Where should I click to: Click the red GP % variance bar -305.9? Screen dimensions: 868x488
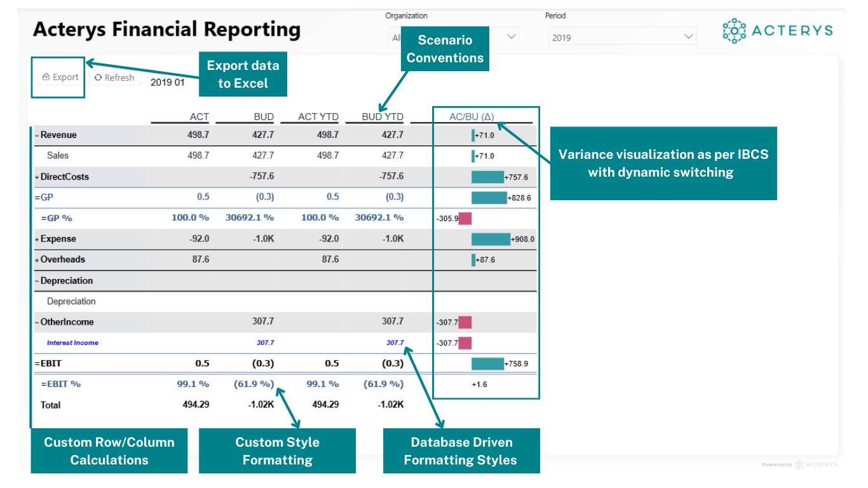(465, 219)
